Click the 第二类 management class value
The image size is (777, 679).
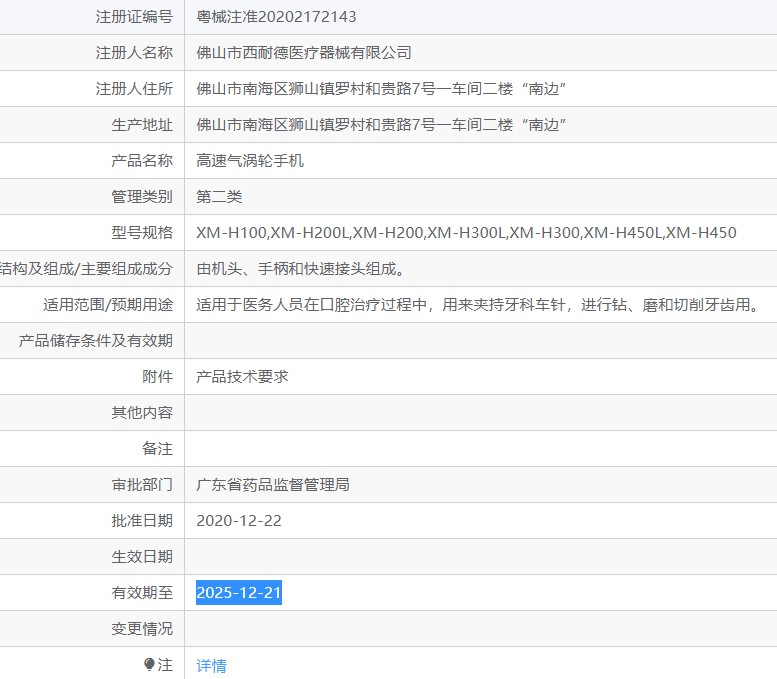pos(219,197)
